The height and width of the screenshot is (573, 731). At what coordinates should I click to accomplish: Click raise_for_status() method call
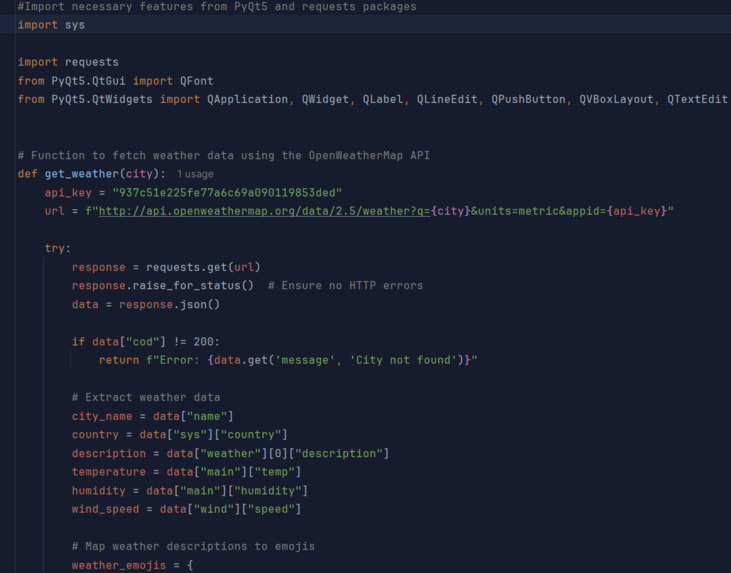(x=193, y=286)
